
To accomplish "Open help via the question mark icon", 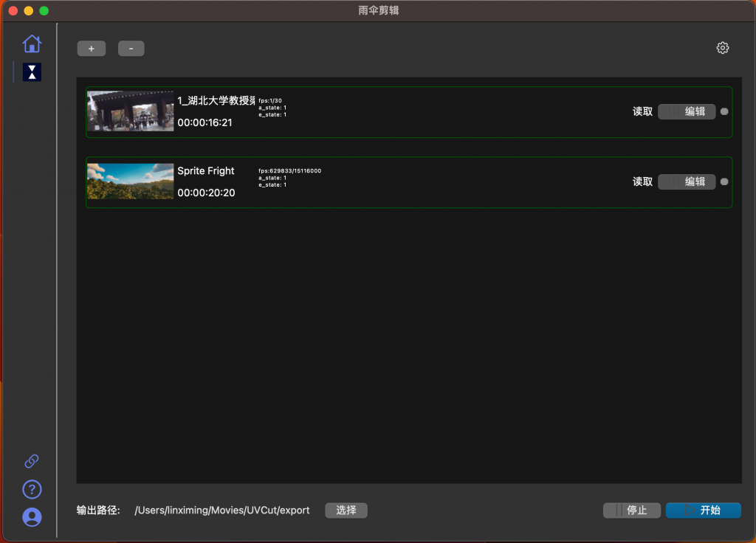I will pyautogui.click(x=32, y=490).
